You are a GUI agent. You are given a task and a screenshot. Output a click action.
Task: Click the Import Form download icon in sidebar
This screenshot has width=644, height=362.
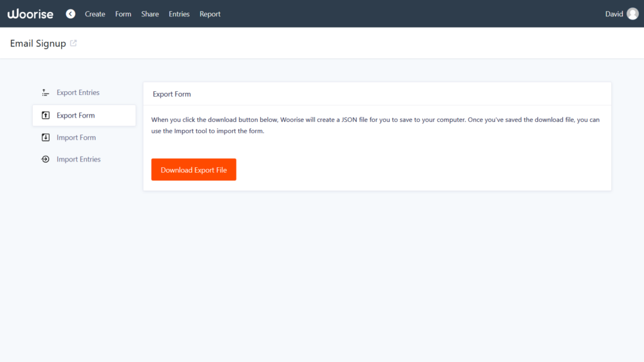tap(45, 137)
